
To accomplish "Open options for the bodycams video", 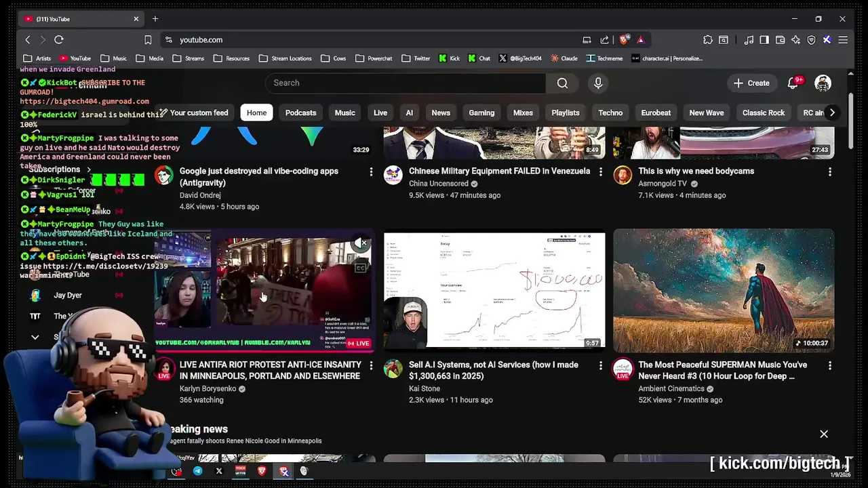I will coord(829,172).
